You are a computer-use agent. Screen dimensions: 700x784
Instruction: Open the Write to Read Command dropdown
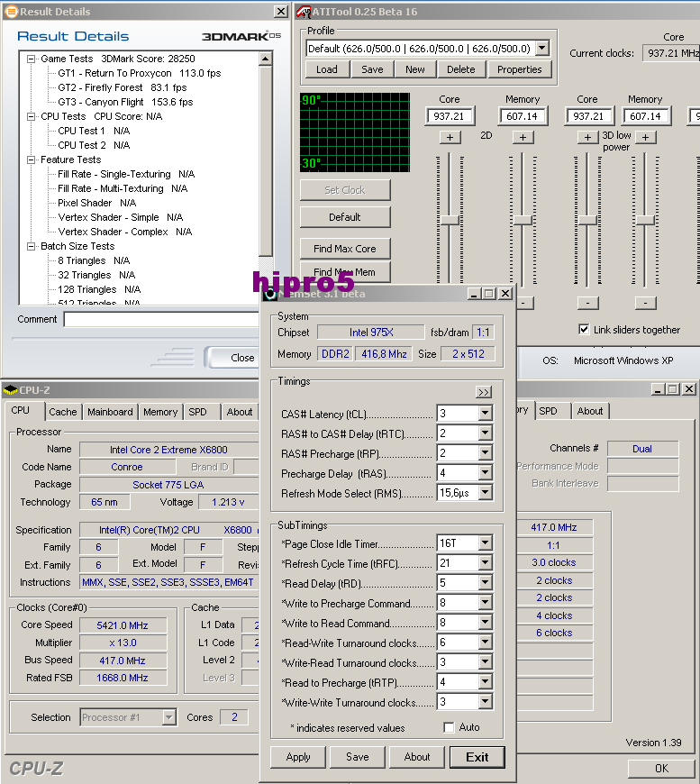click(485, 623)
